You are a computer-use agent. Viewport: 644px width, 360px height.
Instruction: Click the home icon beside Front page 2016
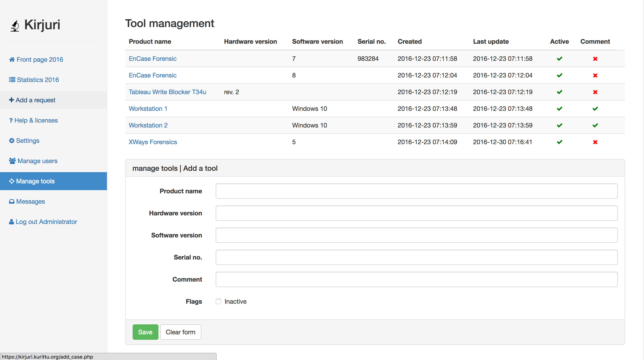pos(12,59)
